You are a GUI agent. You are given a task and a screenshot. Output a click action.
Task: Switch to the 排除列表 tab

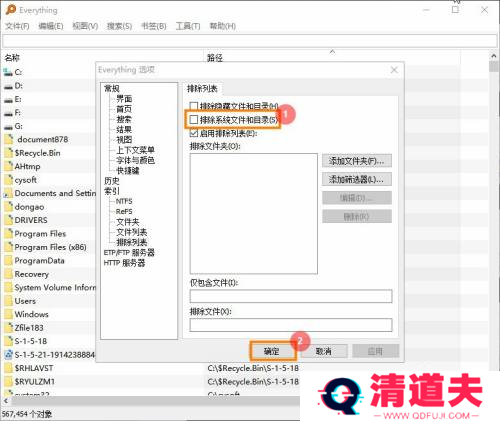[202, 89]
